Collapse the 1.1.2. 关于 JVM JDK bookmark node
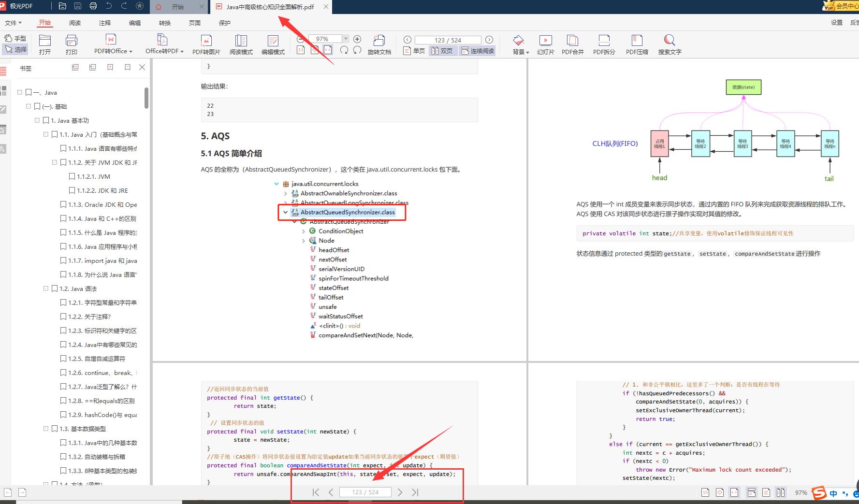859x504 pixels. point(55,162)
